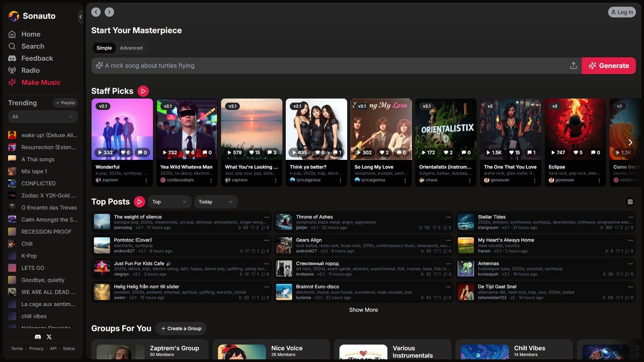Open the Privacy link
This screenshot has width=644, height=362.
36,348
